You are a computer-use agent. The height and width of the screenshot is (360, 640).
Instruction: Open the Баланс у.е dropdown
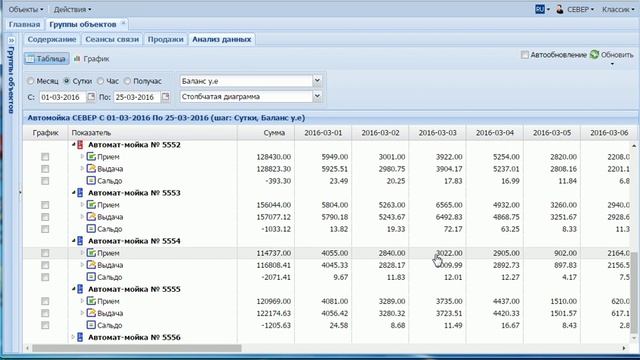pyautogui.click(x=317, y=81)
